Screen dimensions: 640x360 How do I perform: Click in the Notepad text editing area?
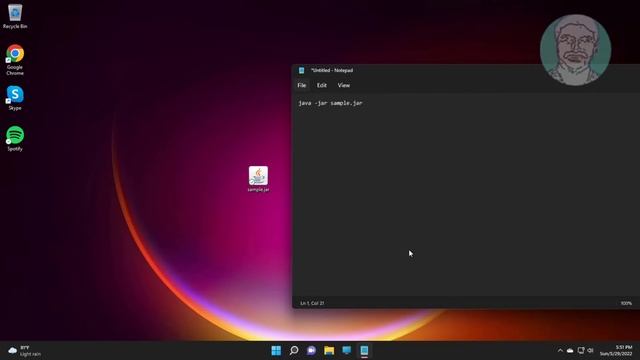[466, 196]
